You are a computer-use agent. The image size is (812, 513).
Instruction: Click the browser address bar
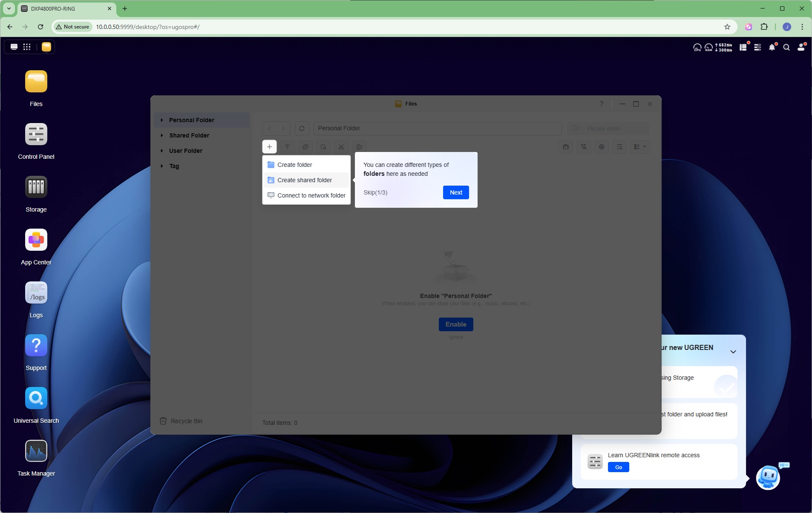405,27
